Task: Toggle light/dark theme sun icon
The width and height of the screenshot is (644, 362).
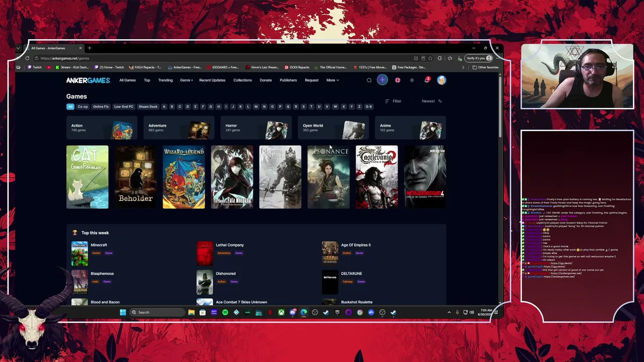Action: pos(412,80)
